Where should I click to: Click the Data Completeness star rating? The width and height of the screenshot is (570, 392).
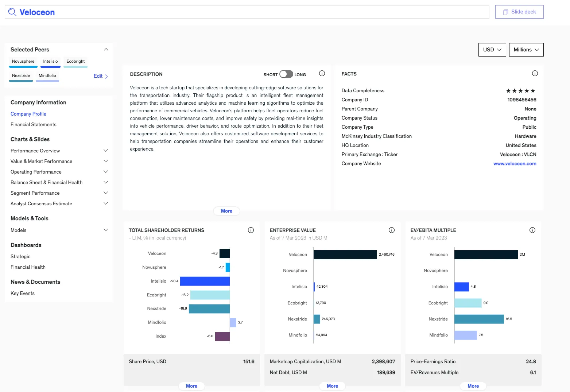[x=521, y=90]
